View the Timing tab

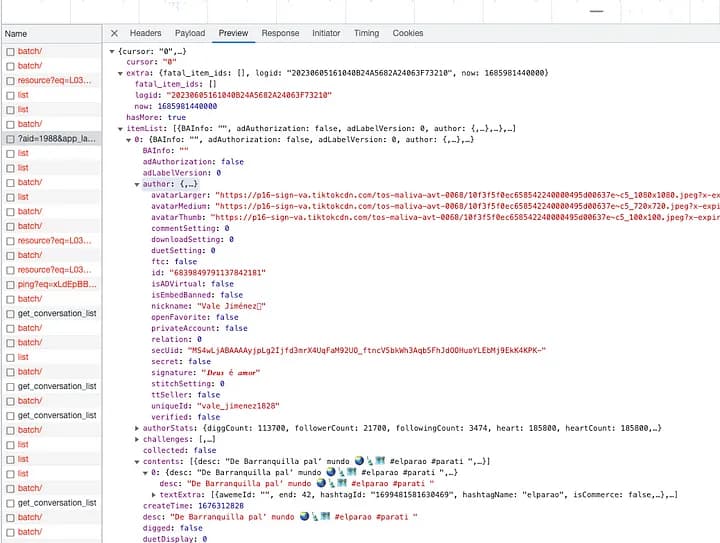pos(366,33)
